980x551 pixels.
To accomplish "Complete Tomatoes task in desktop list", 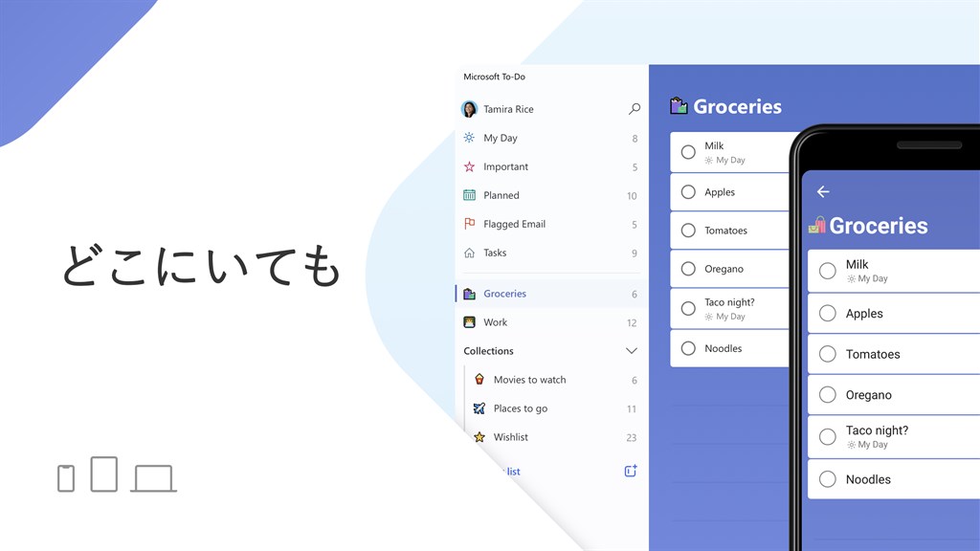I will 688,231.
